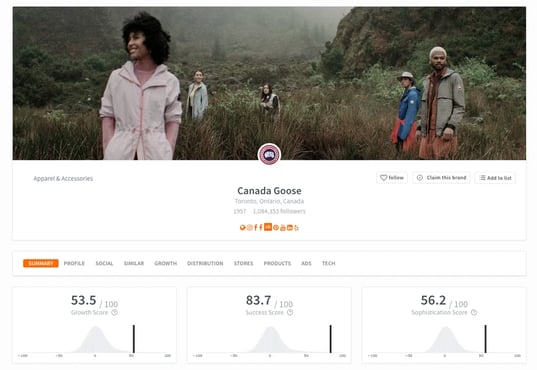Open the DISTRIBUTION tab
The width and height of the screenshot is (537, 370).
click(x=205, y=263)
